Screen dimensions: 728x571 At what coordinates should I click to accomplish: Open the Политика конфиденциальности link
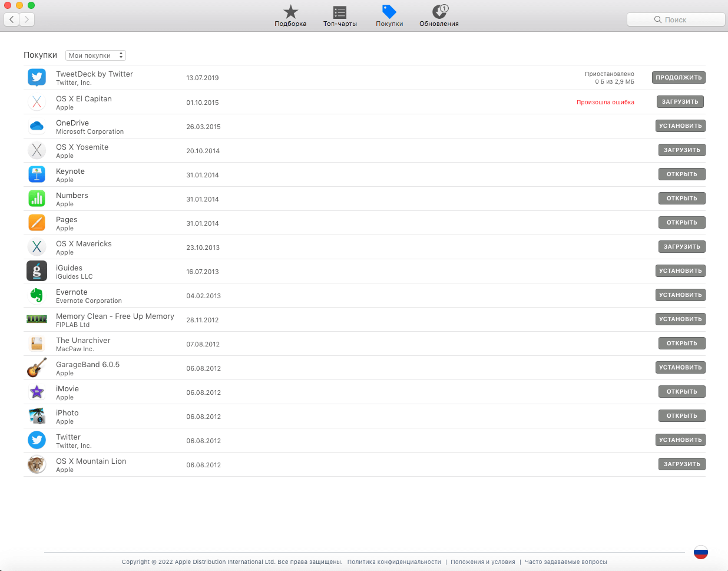tap(394, 562)
